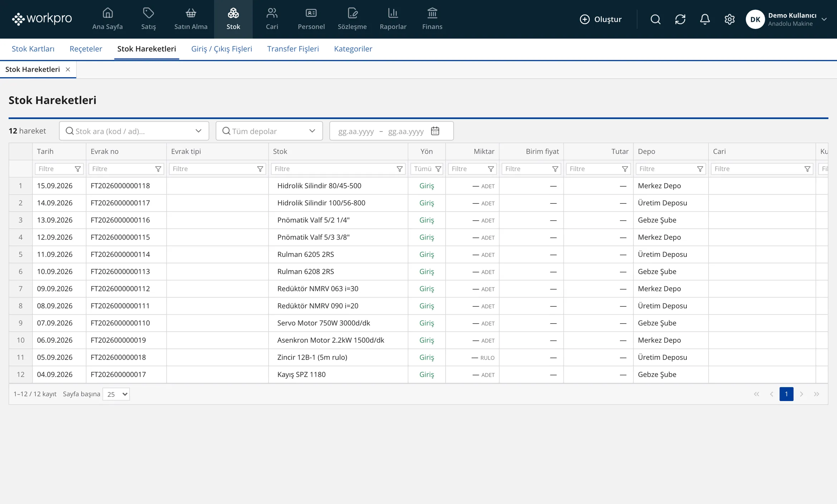Screen dimensions: 837x504
Task: Open the Personel module
Action: (x=311, y=19)
